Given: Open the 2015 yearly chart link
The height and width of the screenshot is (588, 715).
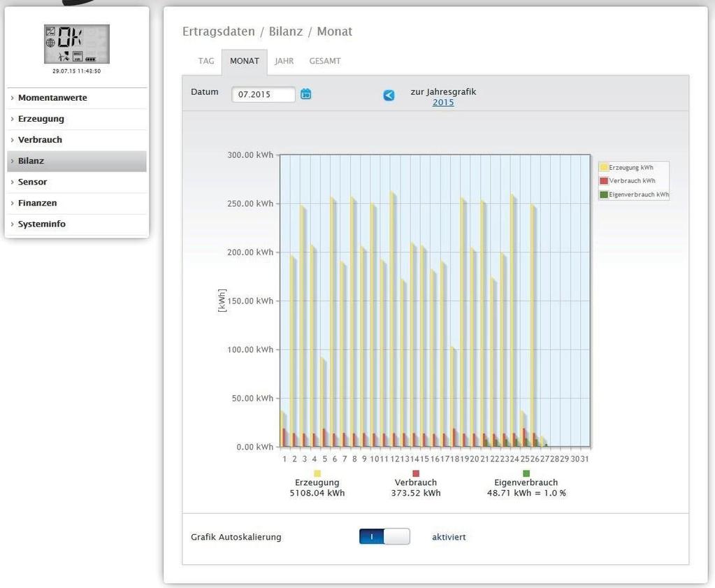Looking at the screenshot, I should click(443, 103).
